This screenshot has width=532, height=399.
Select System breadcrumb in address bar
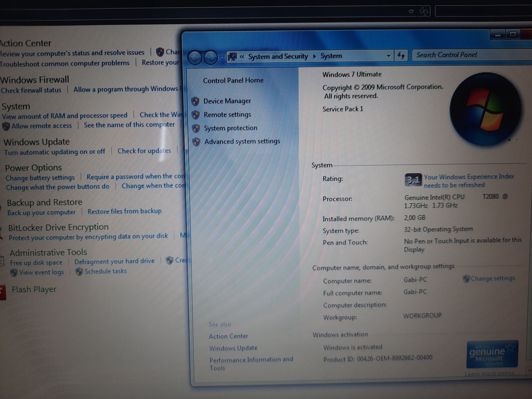[331, 56]
